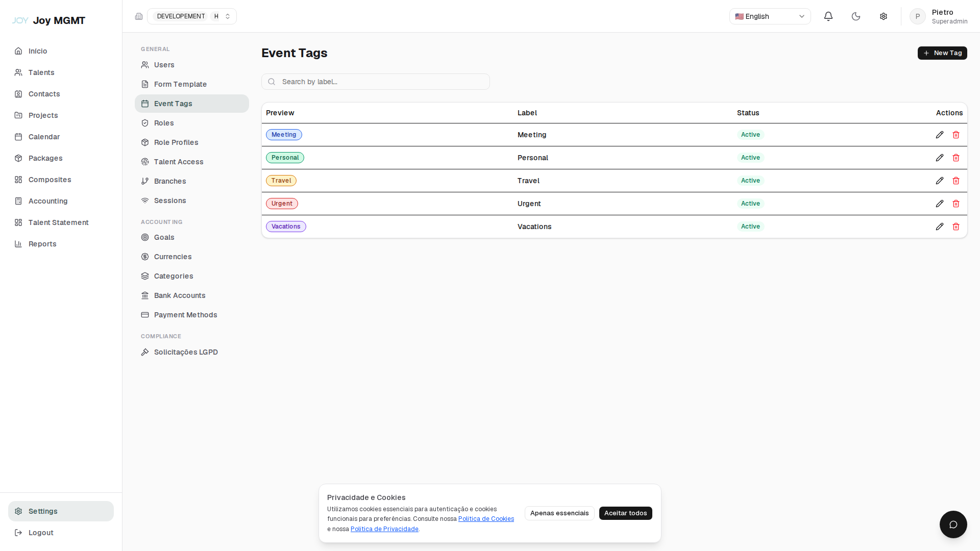Viewport: 980px width, 551px height.
Task: Toggle dark mode with the moon icon
Action: [x=856, y=16]
